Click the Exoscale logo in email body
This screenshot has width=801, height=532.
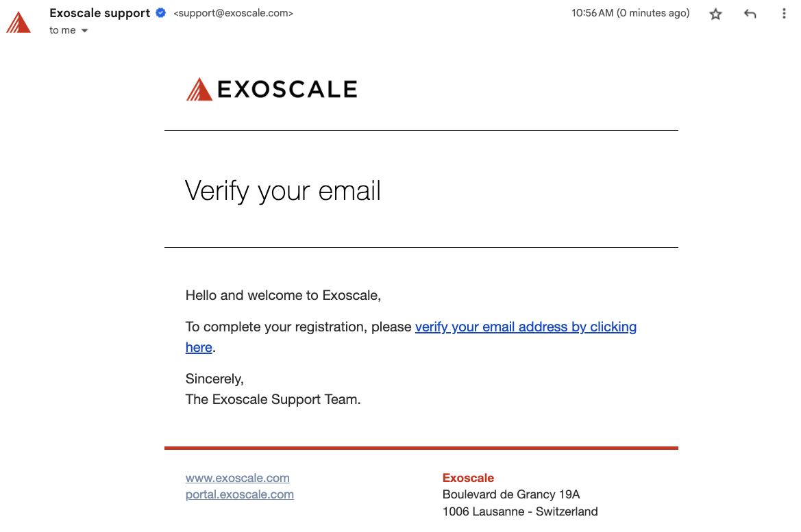[271, 89]
